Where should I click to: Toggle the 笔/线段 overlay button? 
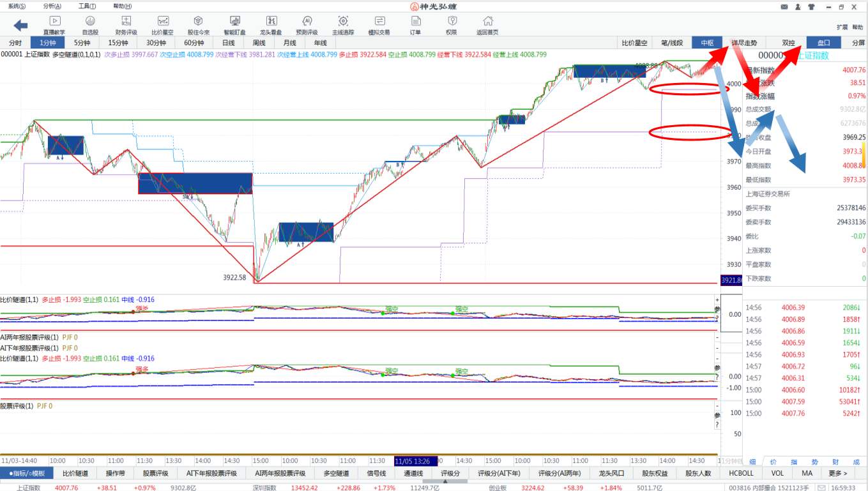click(x=672, y=43)
